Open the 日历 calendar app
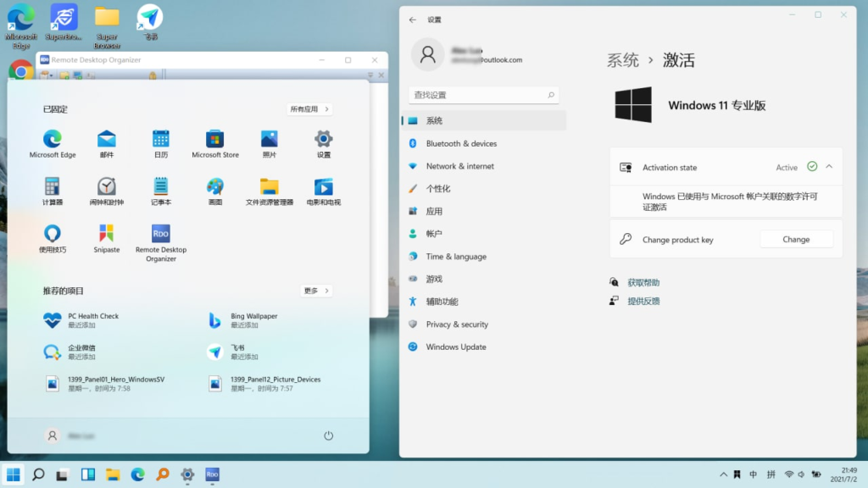The width and height of the screenshot is (868, 488). (x=160, y=144)
